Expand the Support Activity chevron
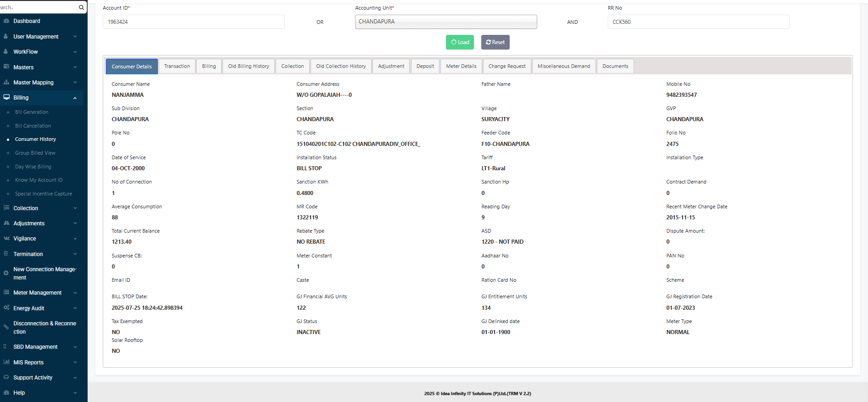This screenshot has height=402, width=868. 75,378
